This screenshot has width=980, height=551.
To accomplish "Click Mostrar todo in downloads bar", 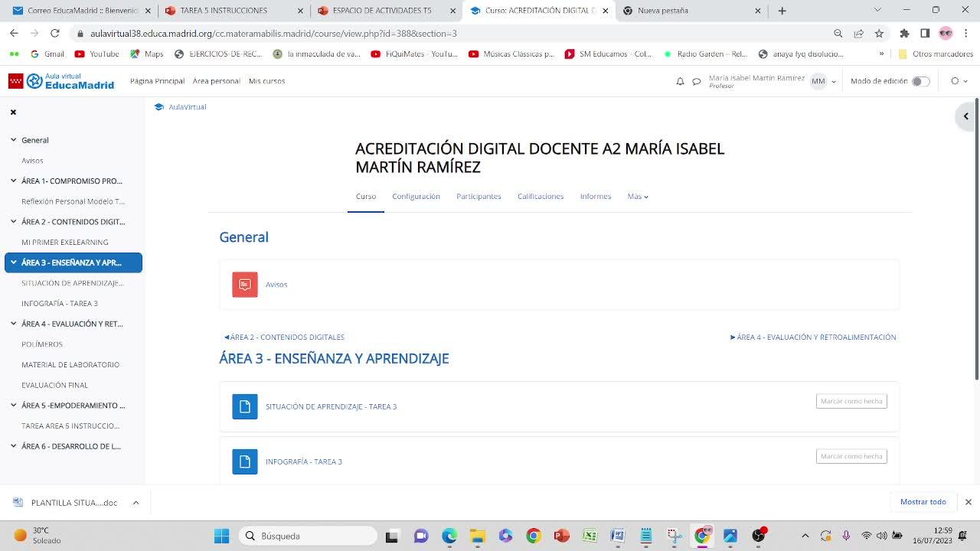I will click(x=923, y=502).
